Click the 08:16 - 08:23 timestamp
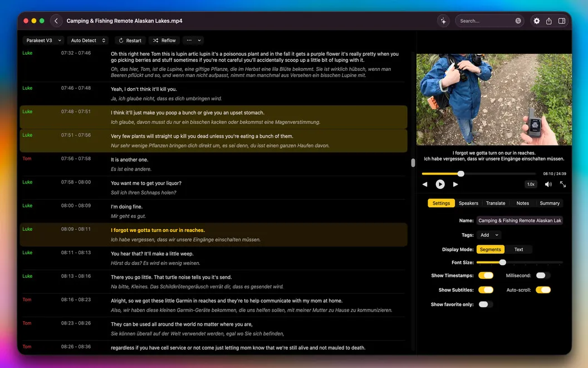The image size is (588, 368). click(76, 299)
